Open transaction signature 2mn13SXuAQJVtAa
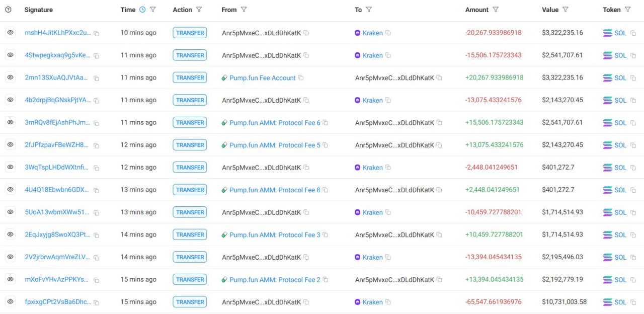Viewport: 644px width, 314px height. [x=56, y=77]
